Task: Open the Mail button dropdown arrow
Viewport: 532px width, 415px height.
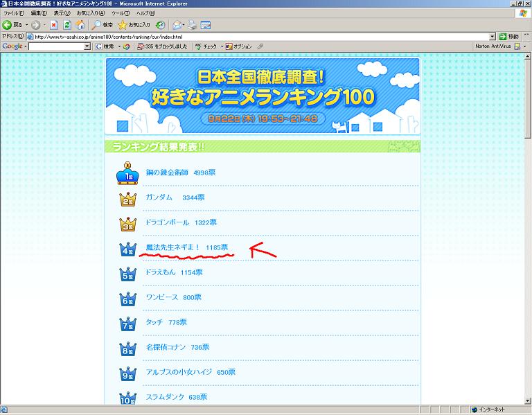Action: (183, 25)
